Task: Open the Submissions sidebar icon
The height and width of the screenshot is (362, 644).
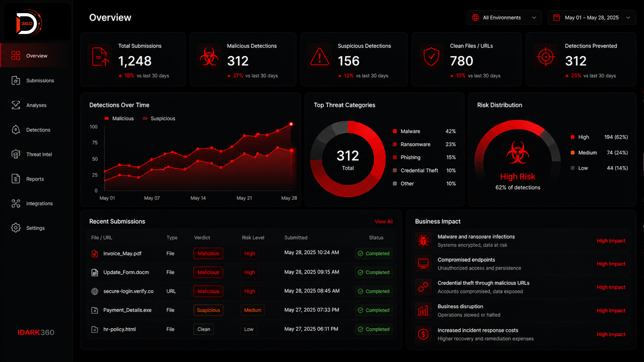Action: click(16, 80)
